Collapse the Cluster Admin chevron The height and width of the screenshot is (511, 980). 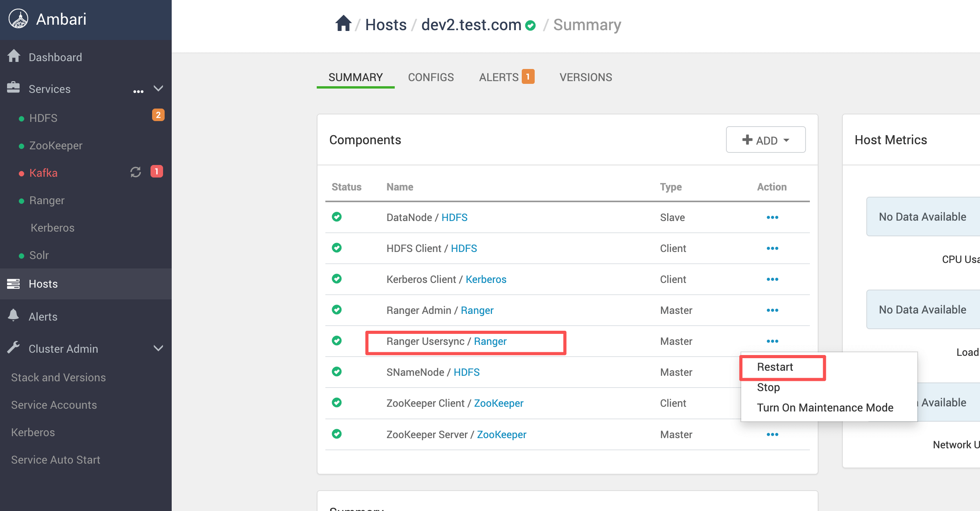(158, 348)
